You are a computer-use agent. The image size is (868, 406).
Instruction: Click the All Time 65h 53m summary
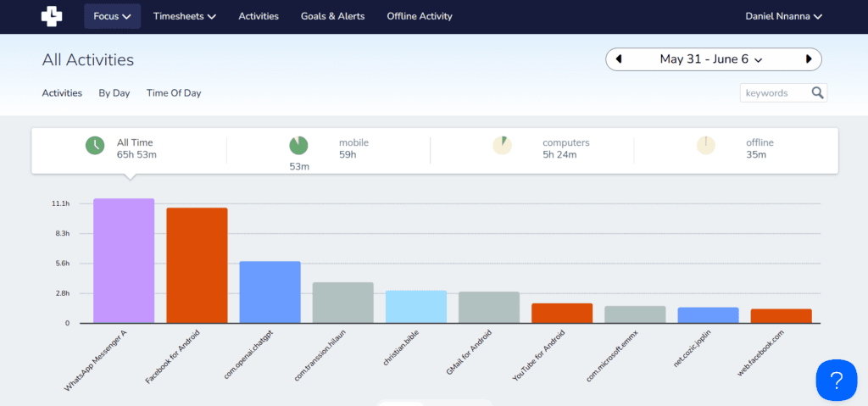136,148
